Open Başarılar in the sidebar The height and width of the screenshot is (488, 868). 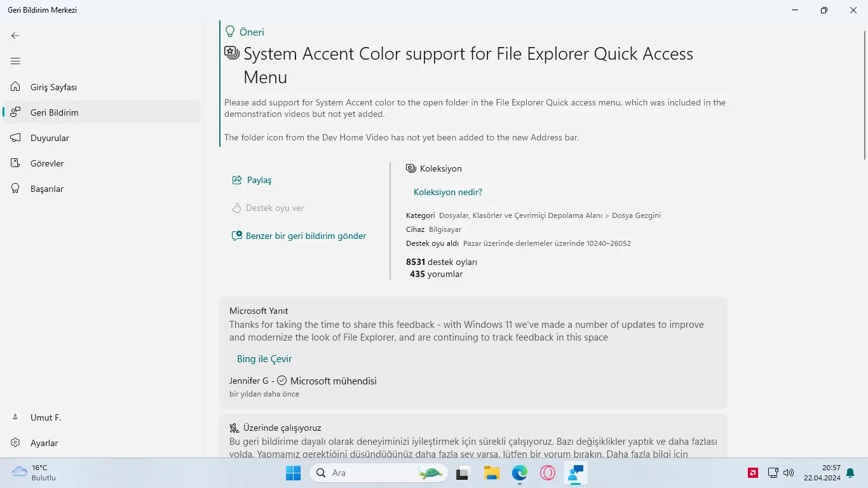102,189
